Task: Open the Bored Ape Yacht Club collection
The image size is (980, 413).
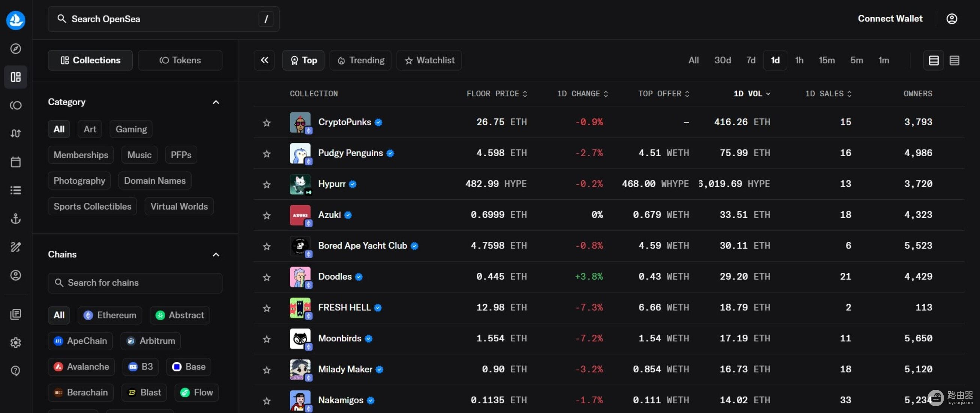Action: tap(362, 246)
